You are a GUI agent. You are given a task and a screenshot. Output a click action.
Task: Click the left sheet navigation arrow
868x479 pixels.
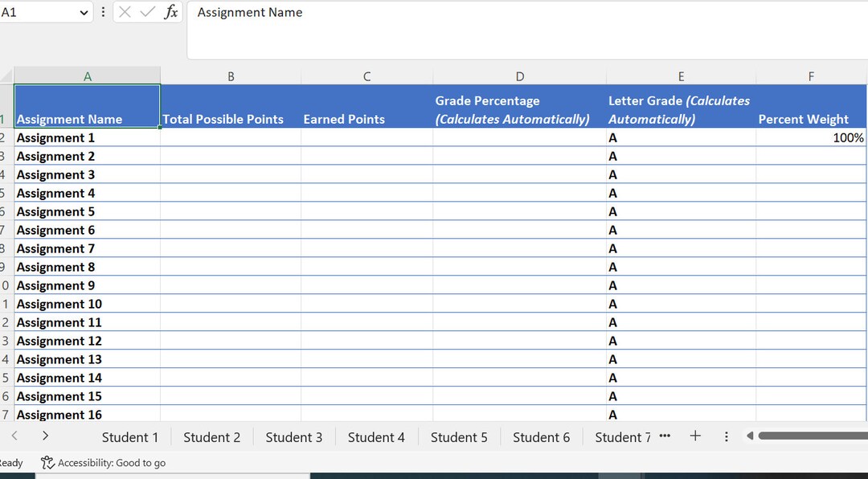(14, 436)
